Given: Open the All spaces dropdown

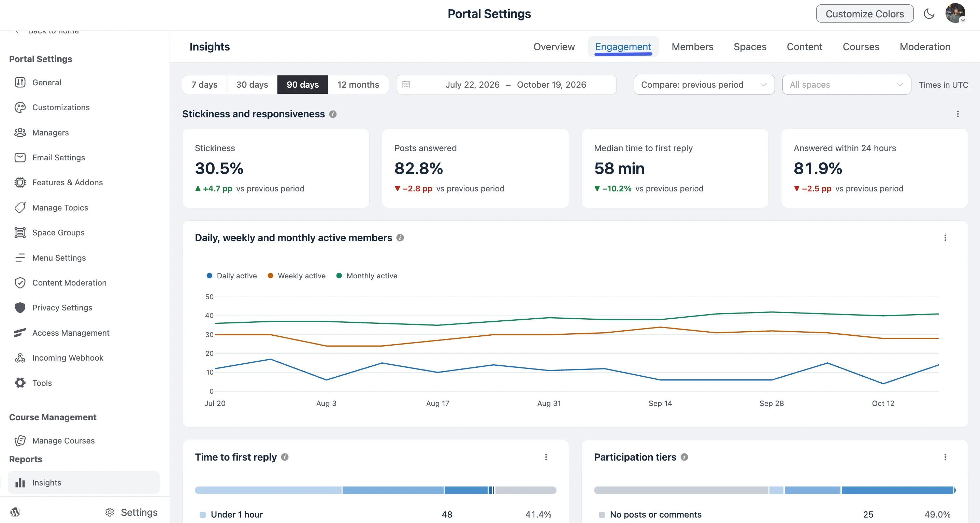Looking at the screenshot, I should pyautogui.click(x=847, y=85).
